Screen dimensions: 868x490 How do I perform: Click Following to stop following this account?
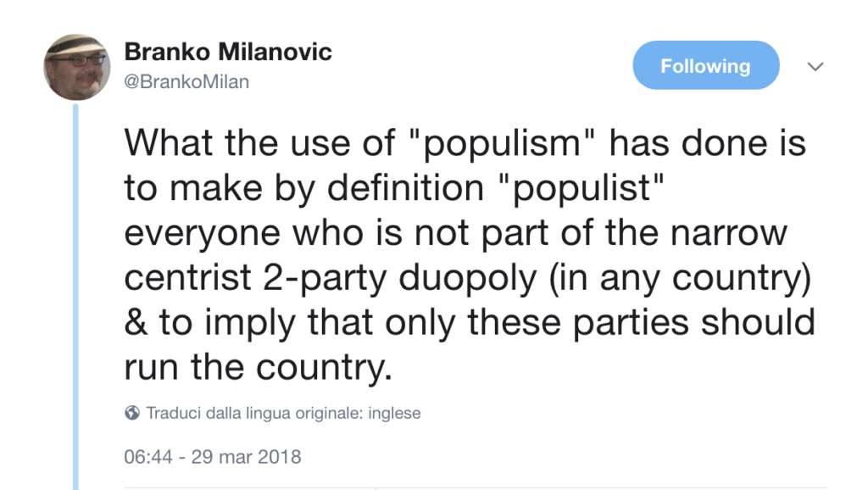coord(705,65)
